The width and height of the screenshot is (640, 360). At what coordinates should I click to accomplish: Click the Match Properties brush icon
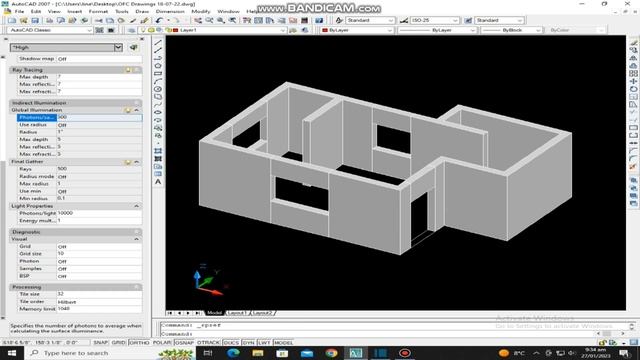[144, 20]
